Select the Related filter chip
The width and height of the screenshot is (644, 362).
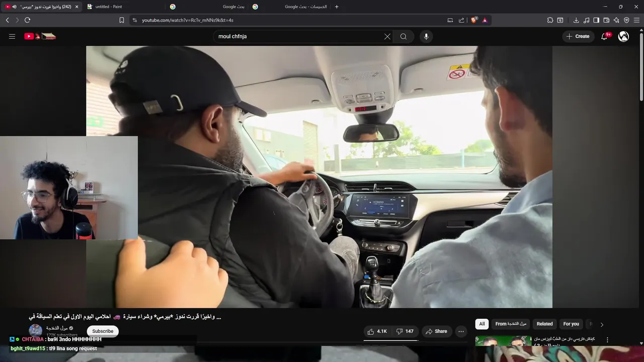pos(544,324)
